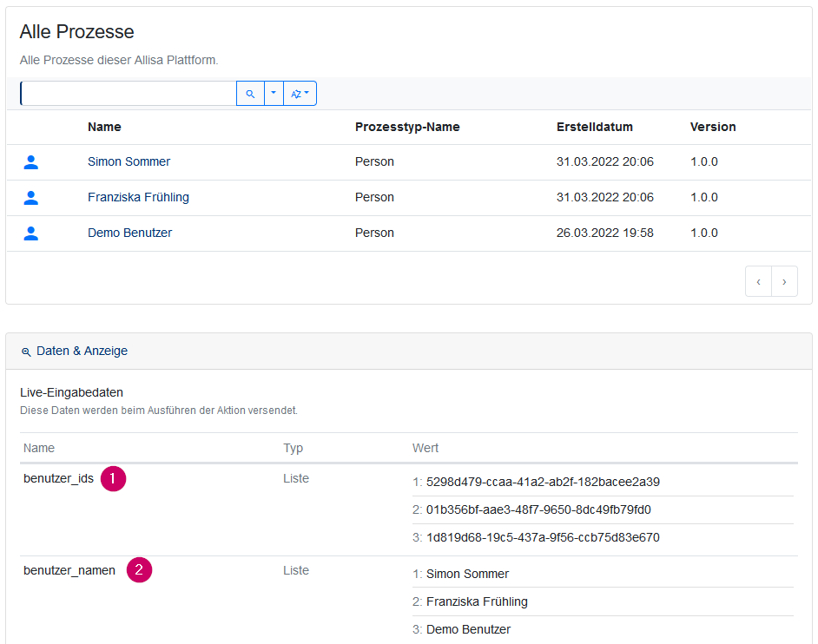Click person icon beside Simon Sommer

click(31, 162)
